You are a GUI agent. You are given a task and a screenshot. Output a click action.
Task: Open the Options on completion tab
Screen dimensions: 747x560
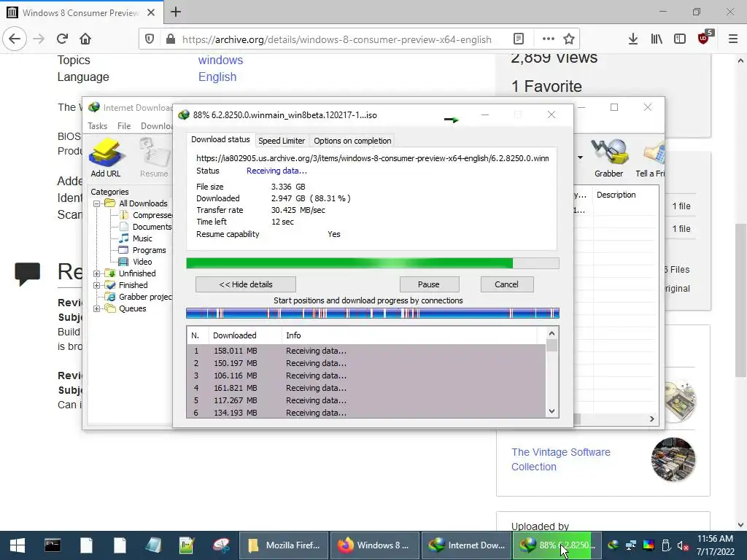(352, 141)
